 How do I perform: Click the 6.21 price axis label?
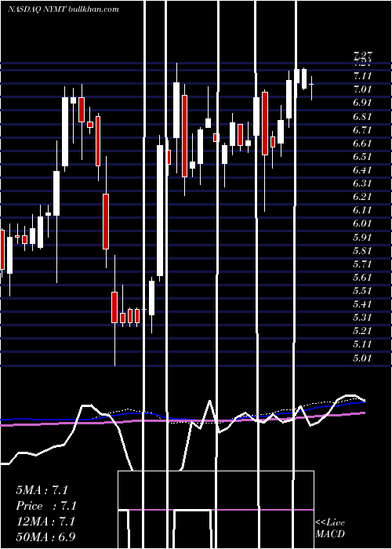362,197
